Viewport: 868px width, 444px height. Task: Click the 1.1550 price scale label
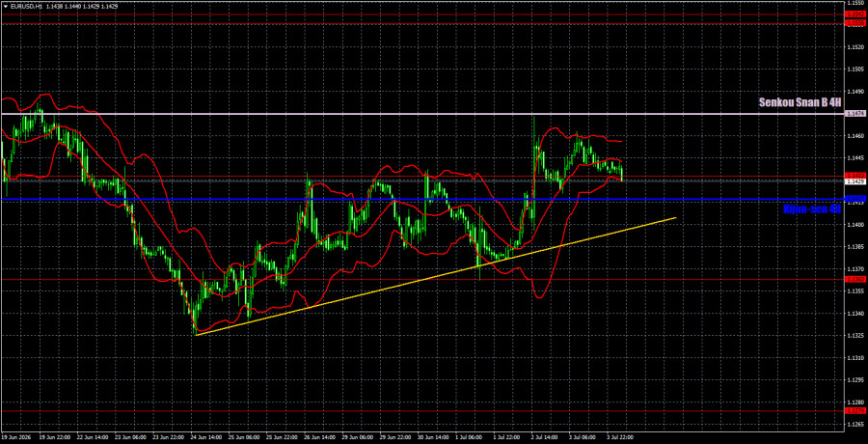[854, 3]
